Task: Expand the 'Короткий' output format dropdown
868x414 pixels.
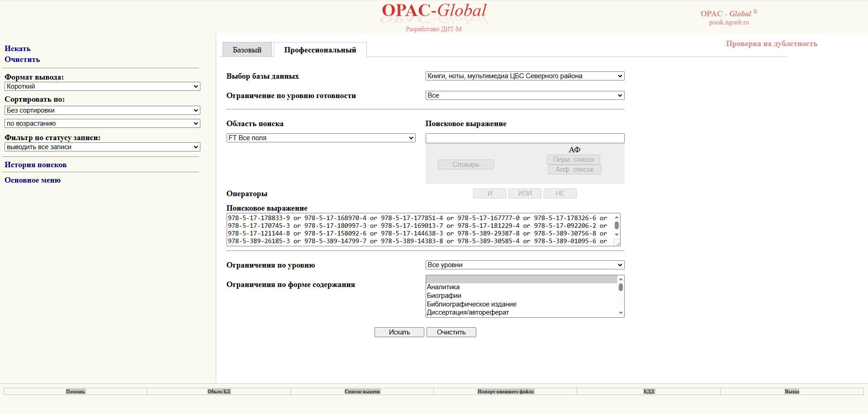Action: 102,86
